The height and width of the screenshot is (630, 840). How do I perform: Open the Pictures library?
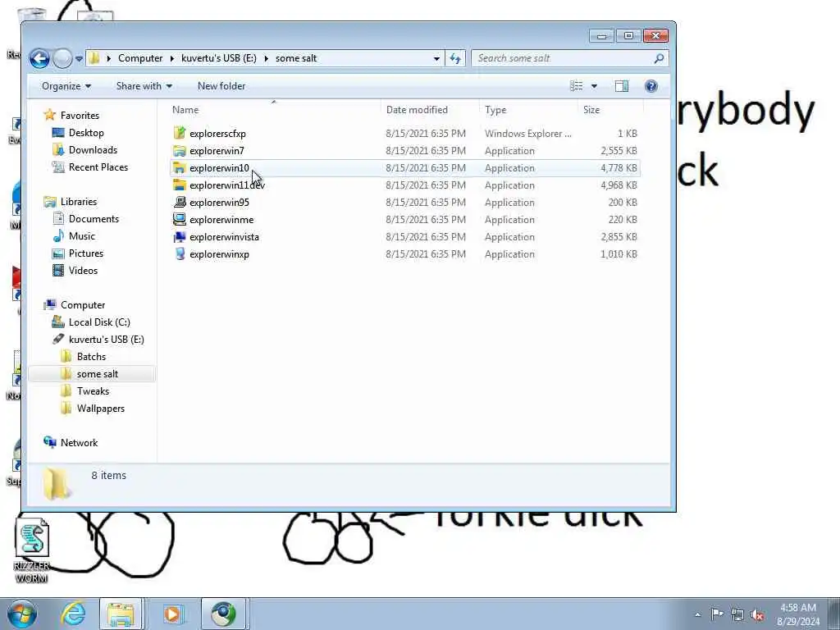tap(85, 253)
